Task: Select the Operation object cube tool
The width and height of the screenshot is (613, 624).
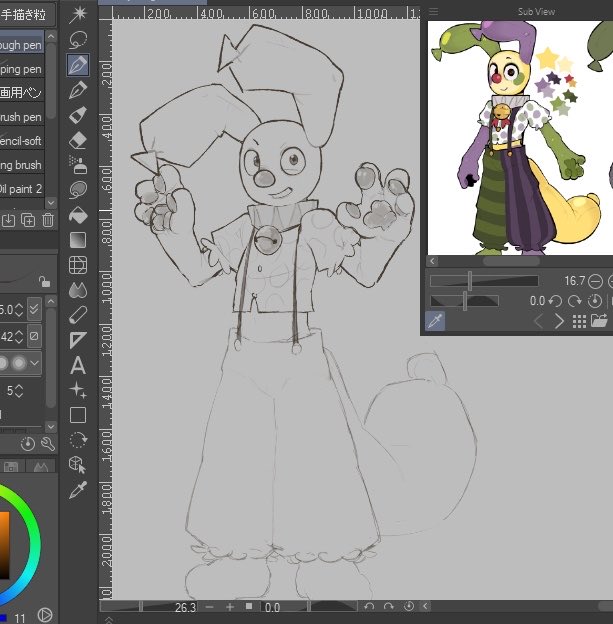Action: pos(78,465)
